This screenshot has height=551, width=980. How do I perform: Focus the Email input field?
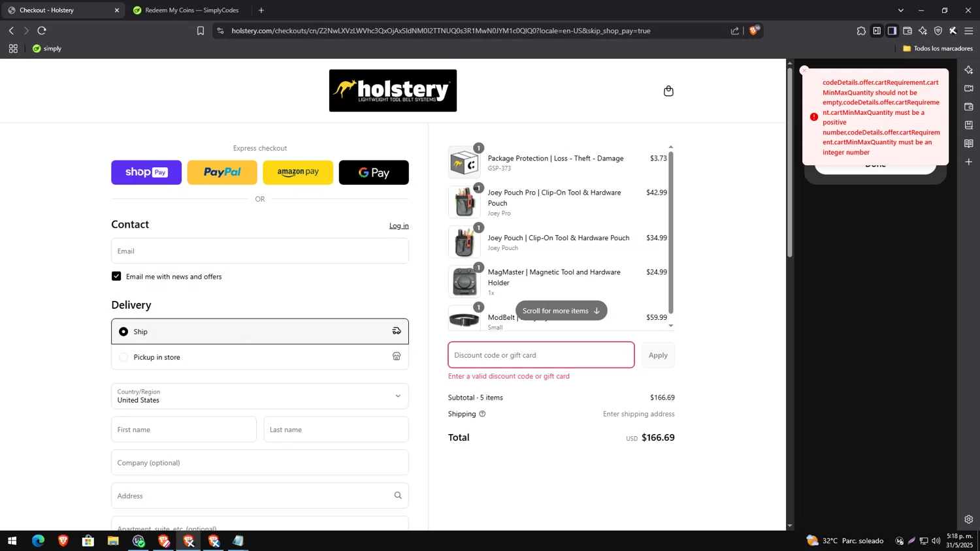pos(260,251)
